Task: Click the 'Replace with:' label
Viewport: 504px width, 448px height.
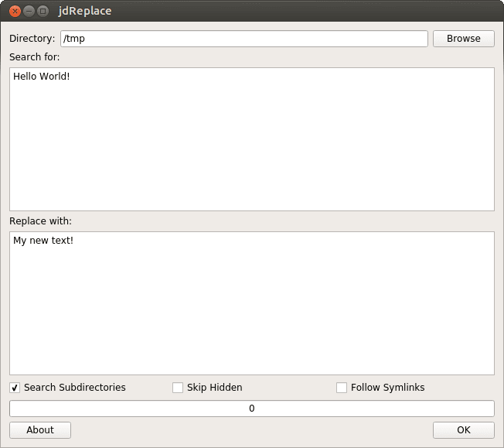Action: [40, 221]
